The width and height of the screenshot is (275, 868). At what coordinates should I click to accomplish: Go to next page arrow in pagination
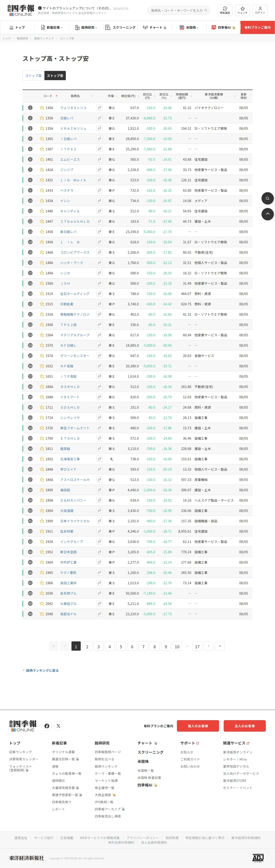coord(209,646)
